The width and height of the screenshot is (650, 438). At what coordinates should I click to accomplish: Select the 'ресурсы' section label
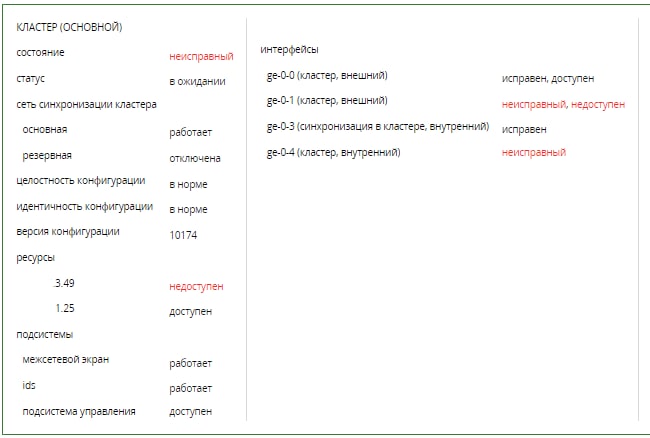(36, 258)
